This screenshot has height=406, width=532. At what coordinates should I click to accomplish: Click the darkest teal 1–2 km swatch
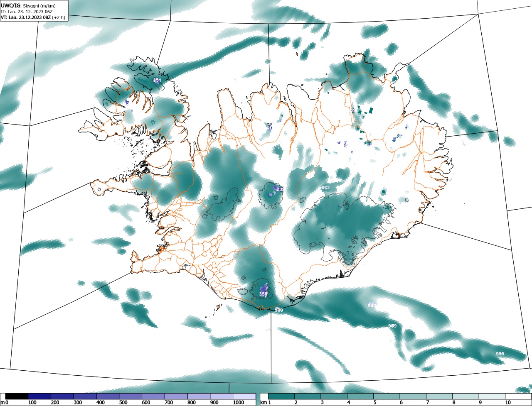pos(281,396)
